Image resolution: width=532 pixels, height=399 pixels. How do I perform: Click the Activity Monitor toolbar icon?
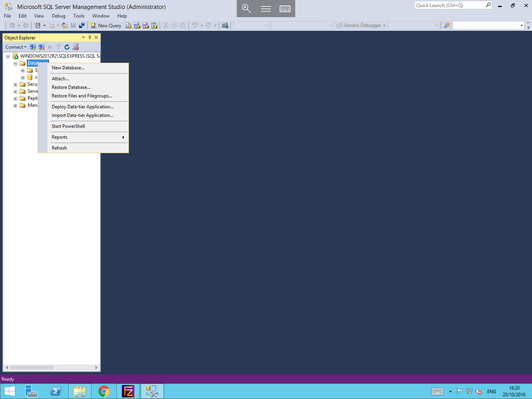225,25
